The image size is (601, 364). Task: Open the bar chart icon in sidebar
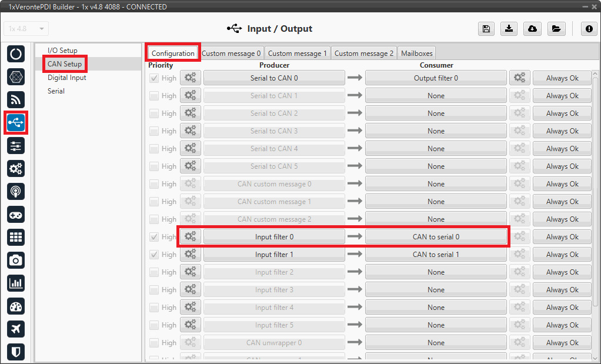coord(16,283)
